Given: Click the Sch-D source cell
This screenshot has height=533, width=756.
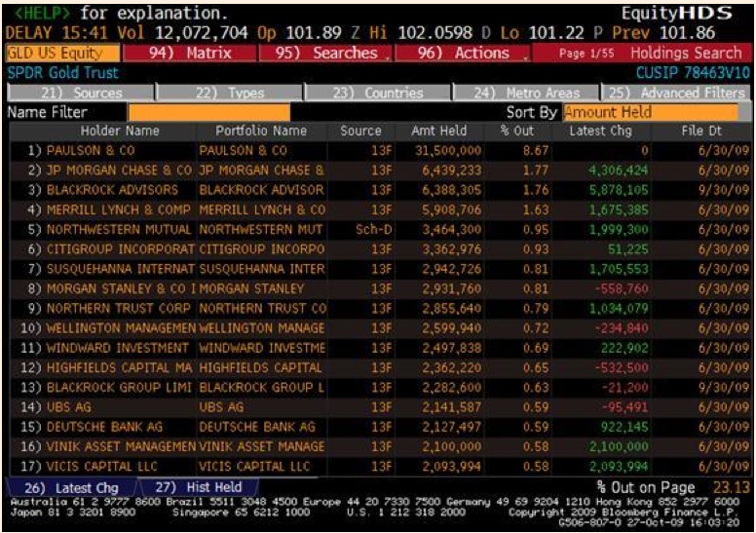Looking at the screenshot, I should pos(374,230).
